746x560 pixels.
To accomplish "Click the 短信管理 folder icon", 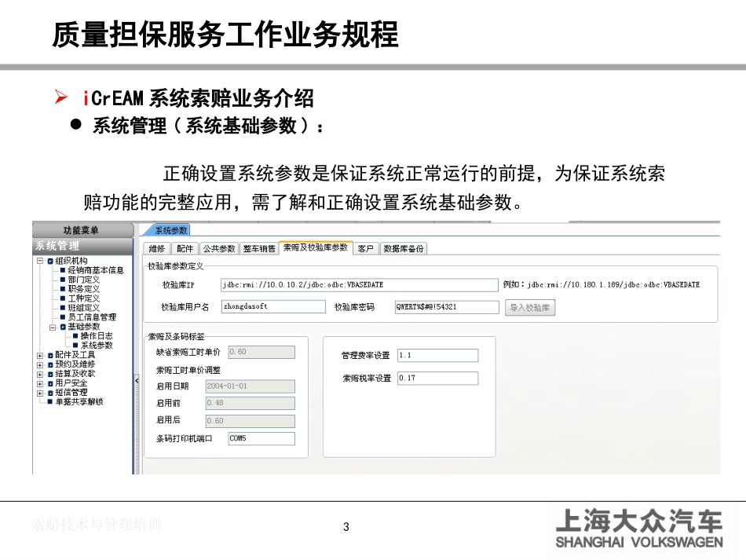I will 50,393.
